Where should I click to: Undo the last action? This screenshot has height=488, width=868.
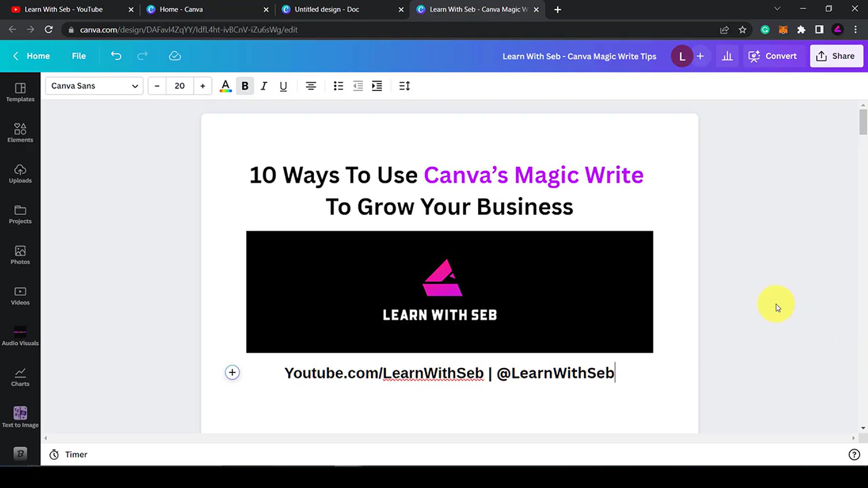116,56
